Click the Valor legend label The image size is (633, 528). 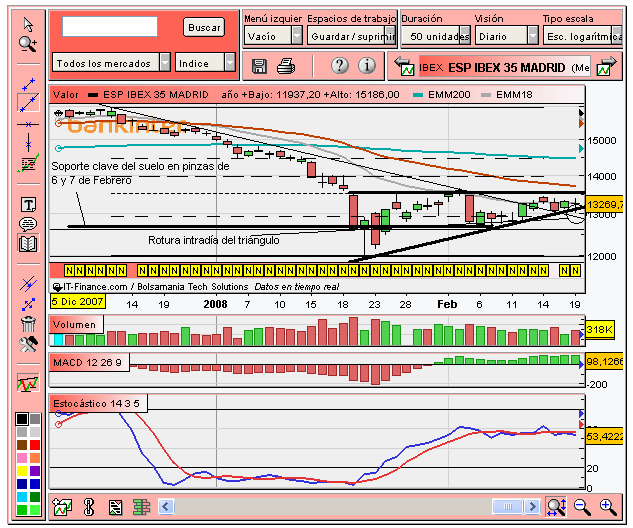tap(66, 95)
